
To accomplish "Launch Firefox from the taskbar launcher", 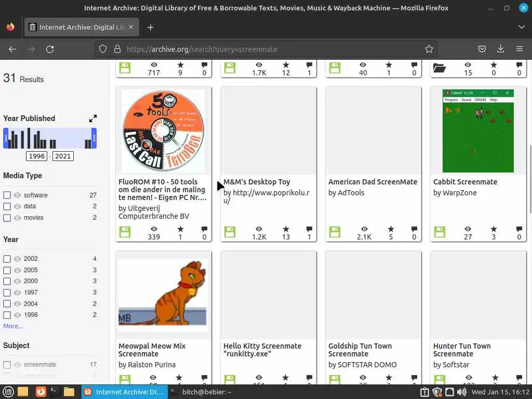I will pos(41,392).
